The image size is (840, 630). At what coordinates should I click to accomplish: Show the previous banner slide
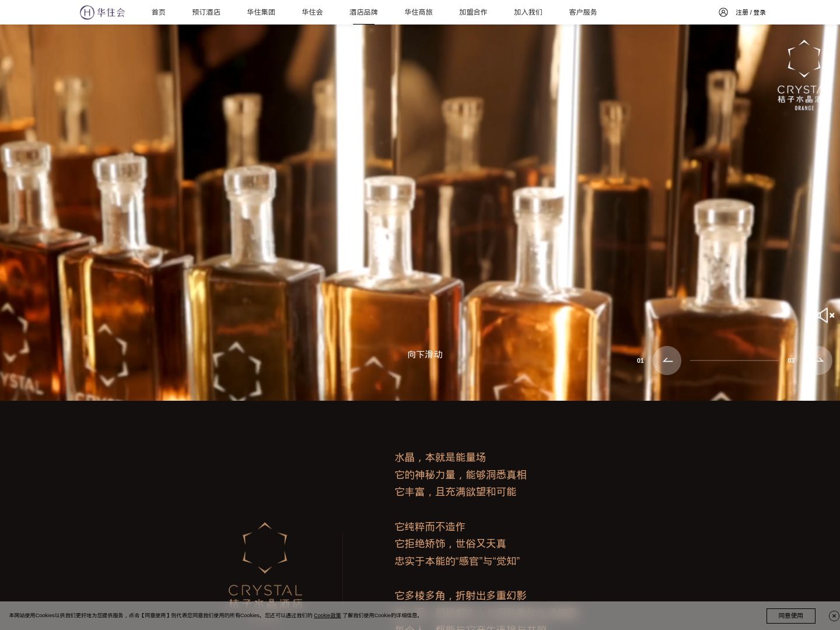pyautogui.click(x=667, y=360)
